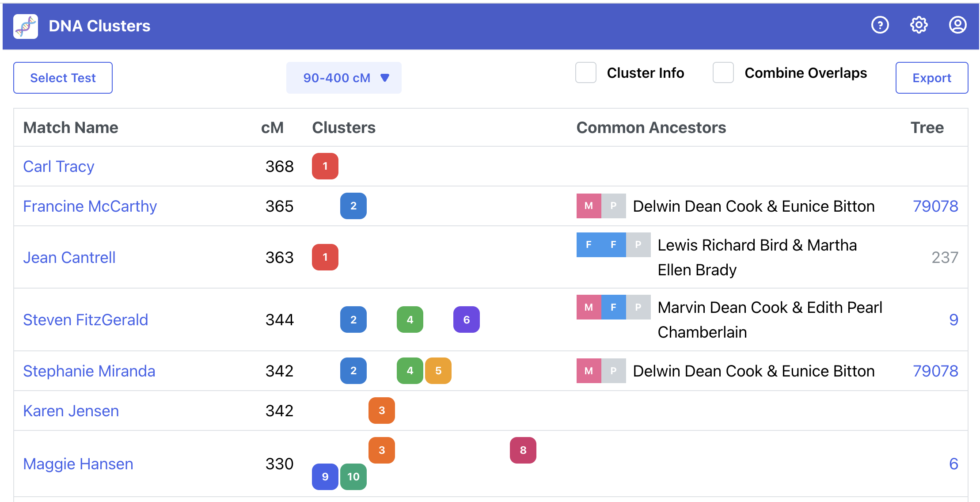Open Karen Jensen match link
This screenshot has height=502, width=980.
(71, 411)
